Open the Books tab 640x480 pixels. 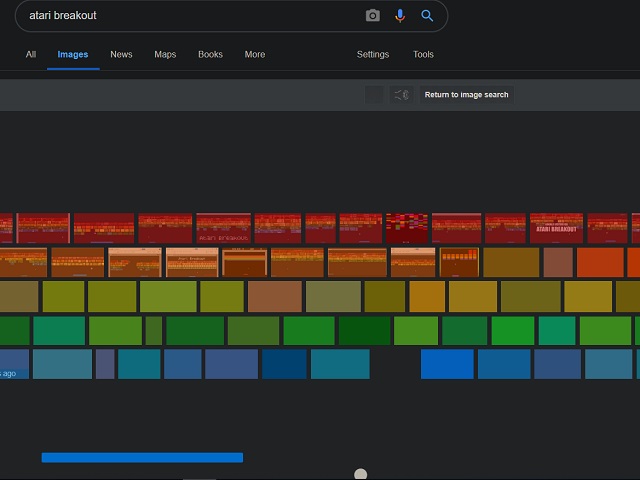pyautogui.click(x=210, y=54)
